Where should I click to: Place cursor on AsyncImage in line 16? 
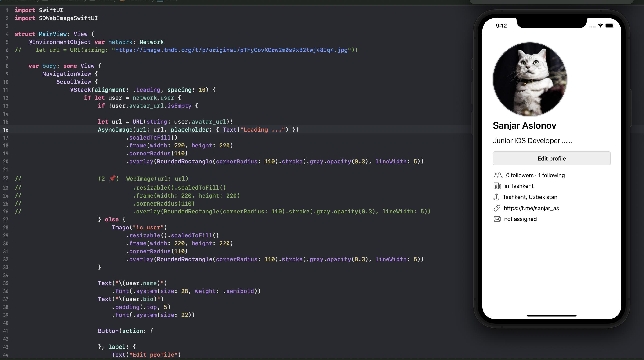115,130
